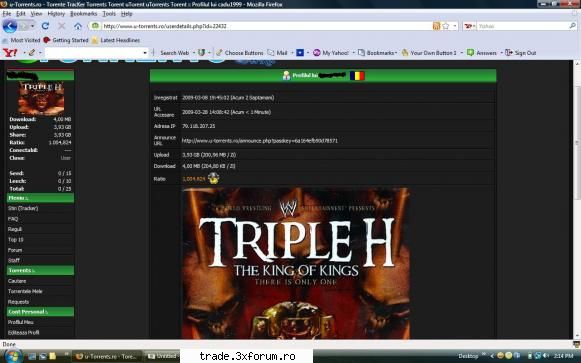Open the Windows Start orb
Viewport: 581px width, 363px height.
(x=13, y=356)
